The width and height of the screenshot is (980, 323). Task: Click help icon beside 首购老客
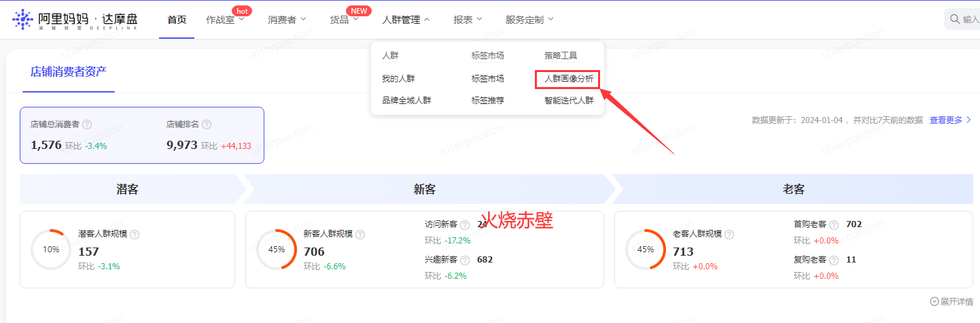[834, 224]
